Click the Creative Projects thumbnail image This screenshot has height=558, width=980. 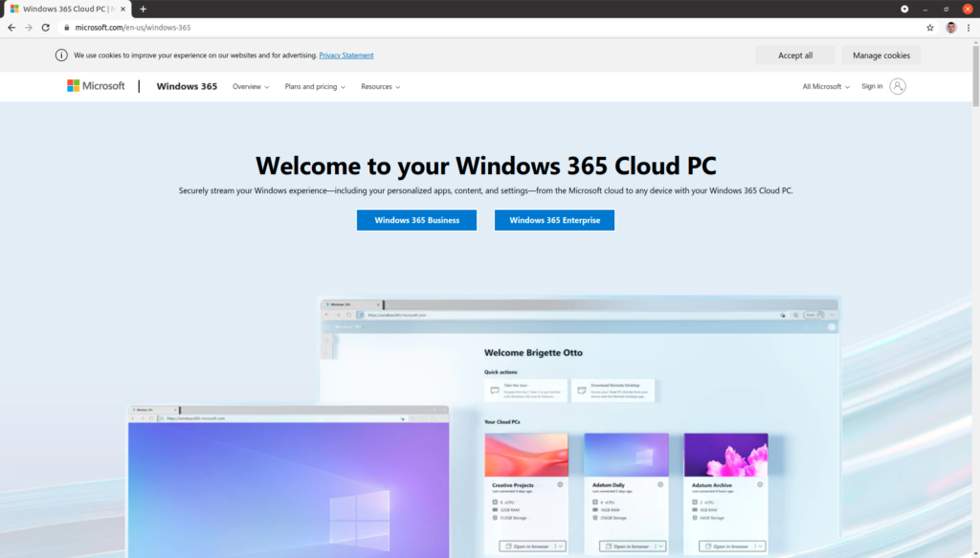[526, 455]
